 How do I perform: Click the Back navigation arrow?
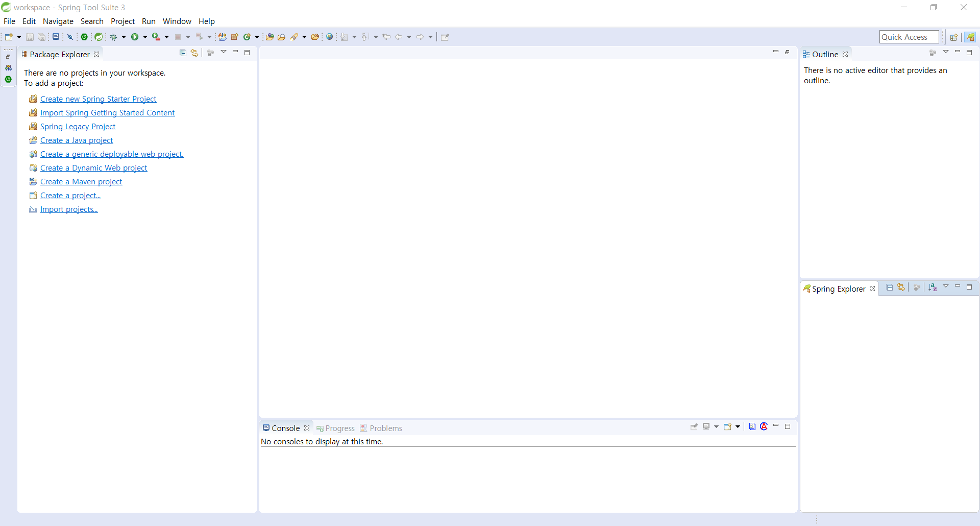pos(399,37)
